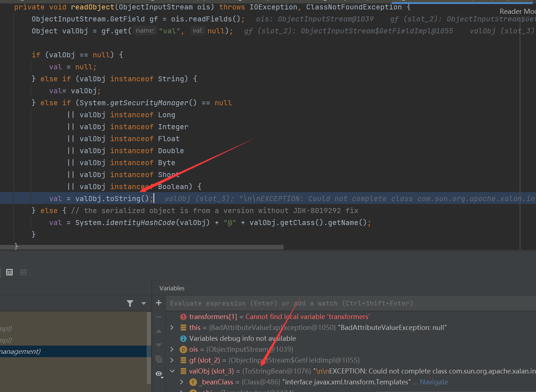The height and width of the screenshot is (392, 536).
Task: Focus the Evaluate expression input field
Action: tap(350, 303)
